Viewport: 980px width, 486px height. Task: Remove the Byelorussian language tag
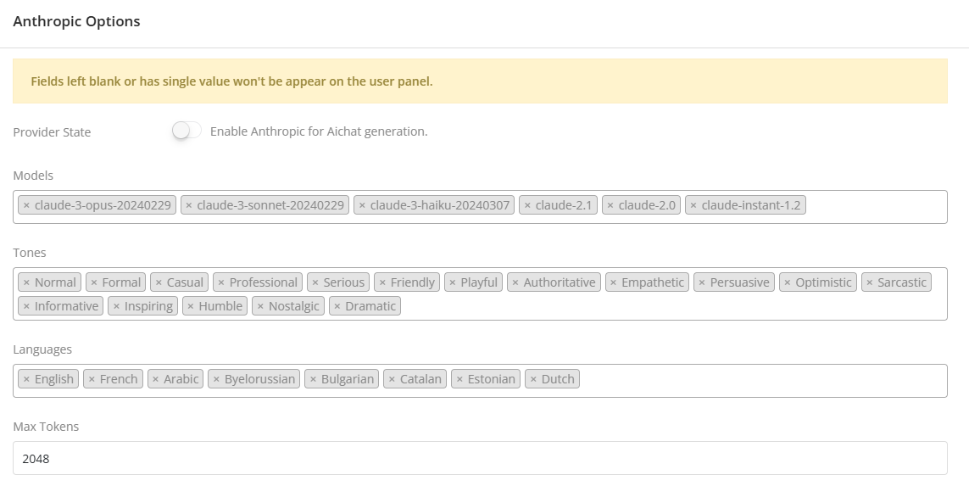(x=216, y=379)
